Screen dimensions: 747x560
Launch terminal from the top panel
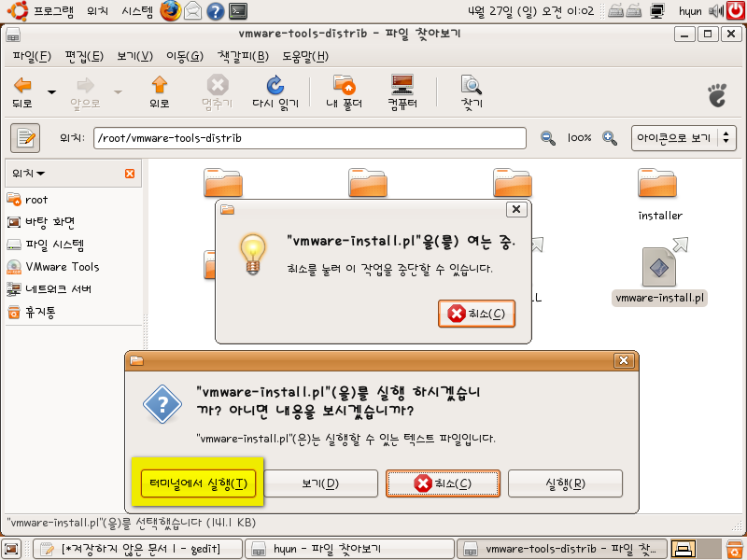(238, 11)
